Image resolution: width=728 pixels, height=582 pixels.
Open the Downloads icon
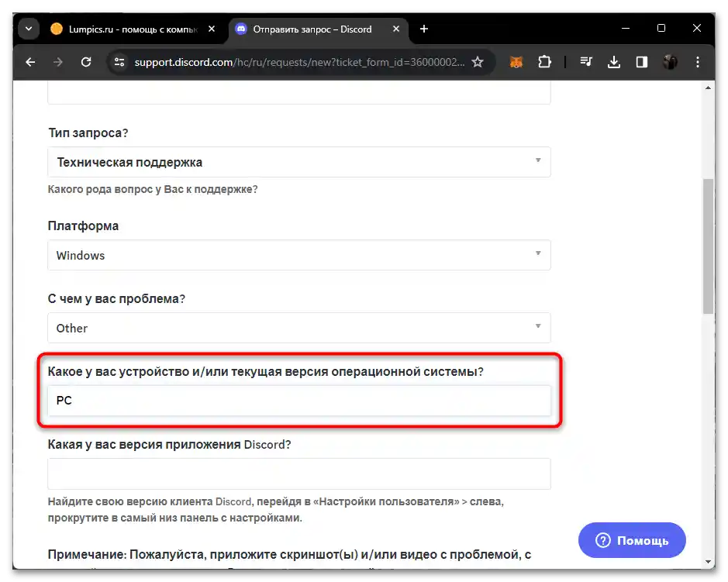[x=614, y=62]
